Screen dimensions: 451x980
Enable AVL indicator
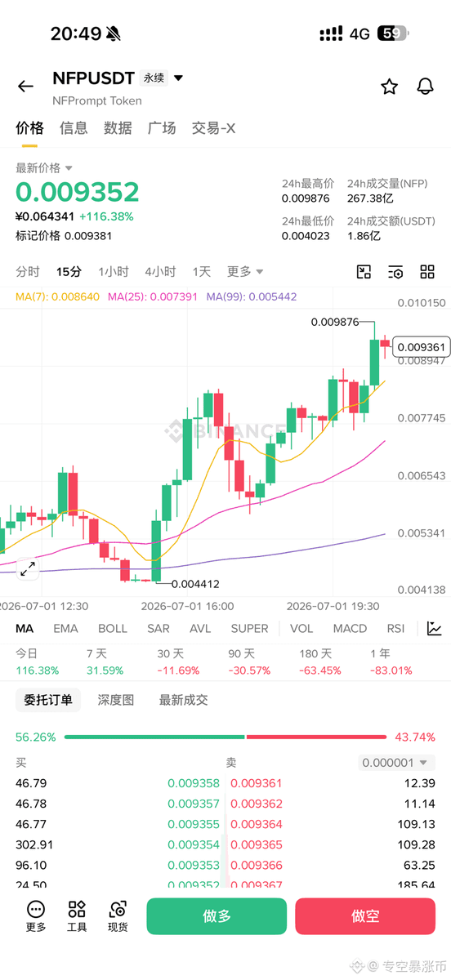click(x=200, y=629)
